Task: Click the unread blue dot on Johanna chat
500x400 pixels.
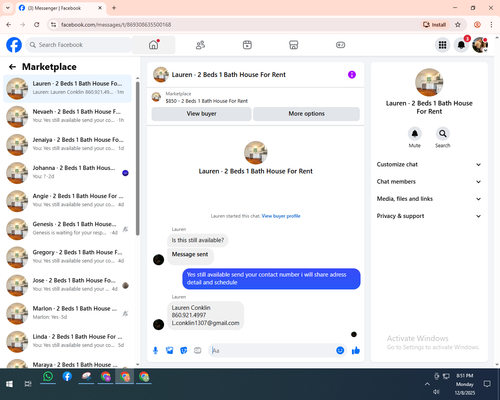Action: point(125,173)
